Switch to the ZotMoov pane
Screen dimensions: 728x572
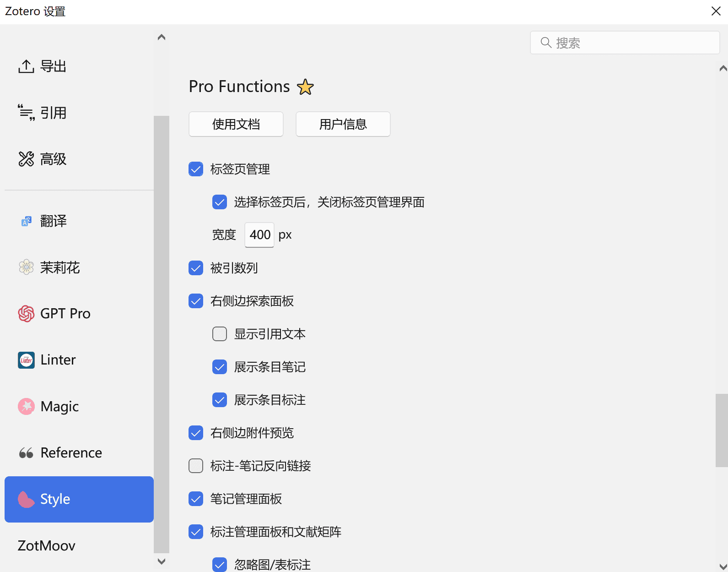pyautogui.click(x=79, y=545)
